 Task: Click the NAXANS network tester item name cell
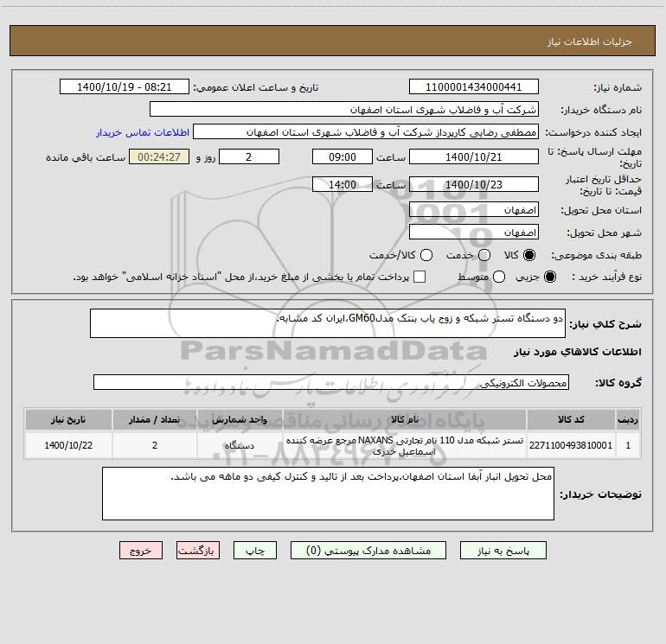click(405, 445)
